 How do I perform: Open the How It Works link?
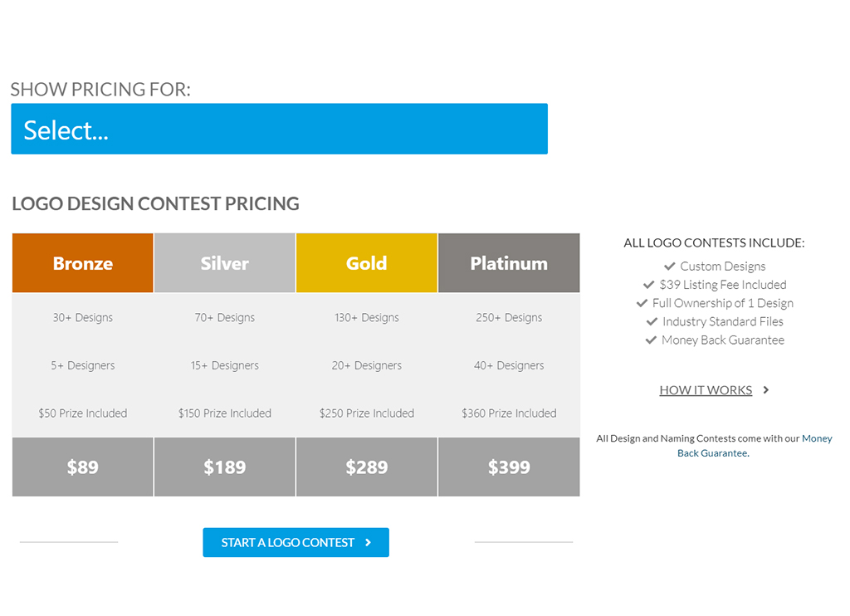coord(706,390)
